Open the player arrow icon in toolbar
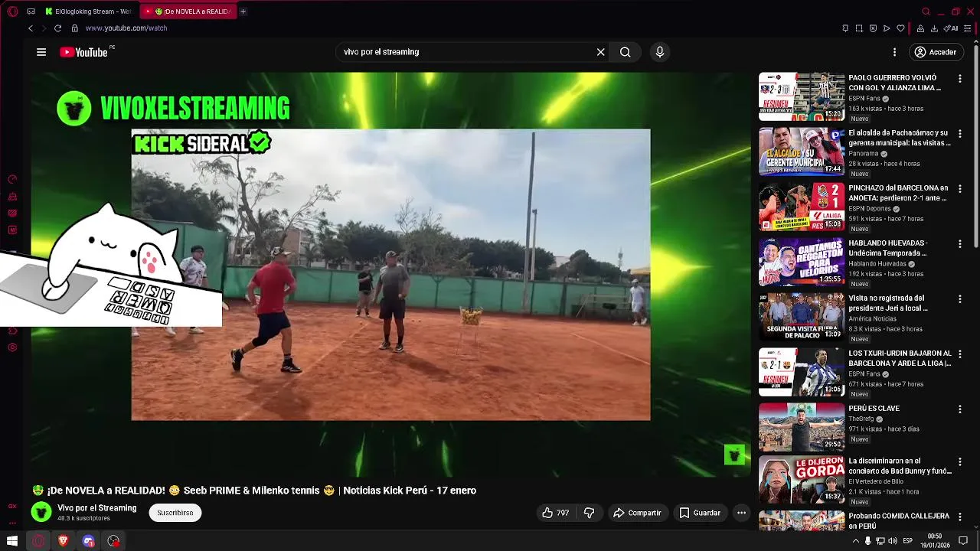Image resolution: width=980 pixels, height=551 pixels. pos(887,28)
